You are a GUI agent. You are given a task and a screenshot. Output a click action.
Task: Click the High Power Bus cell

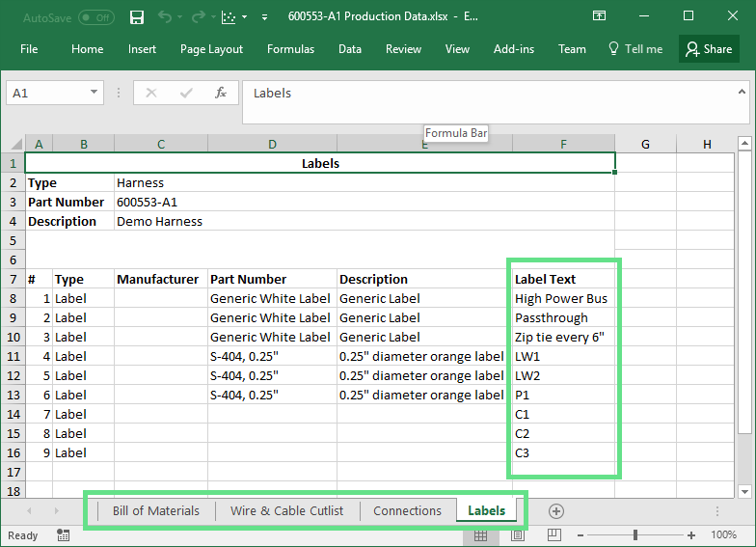(x=563, y=298)
